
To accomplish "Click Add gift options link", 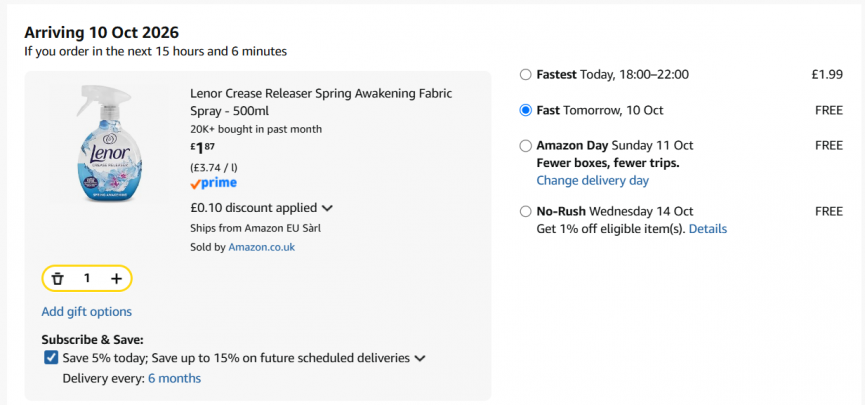I will click(x=87, y=312).
